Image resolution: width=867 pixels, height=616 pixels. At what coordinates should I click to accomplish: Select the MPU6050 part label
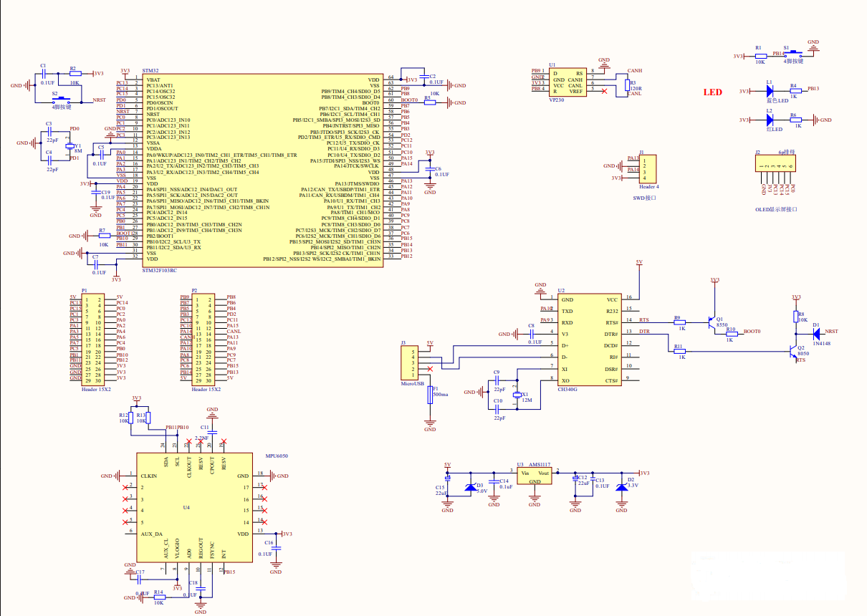277,456
